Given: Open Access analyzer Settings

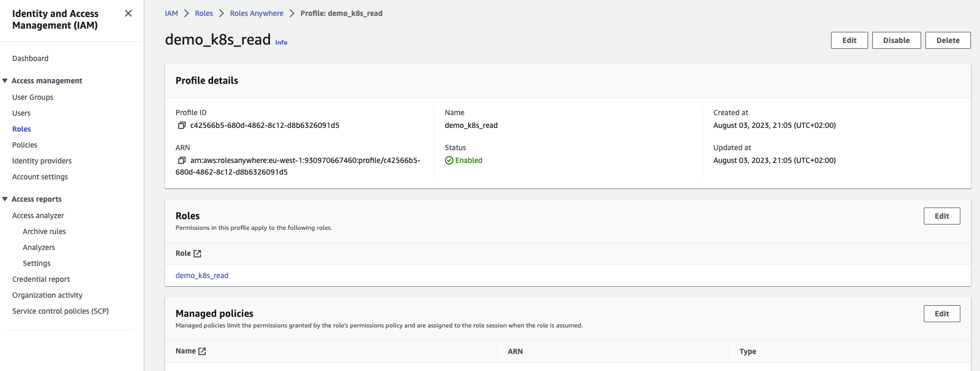Looking at the screenshot, I should pos(37,263).
